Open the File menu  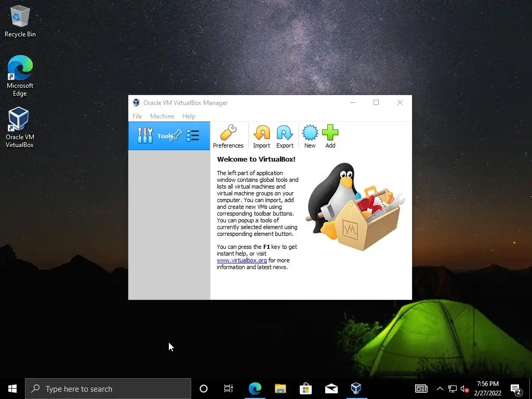(x=137, y=116)
